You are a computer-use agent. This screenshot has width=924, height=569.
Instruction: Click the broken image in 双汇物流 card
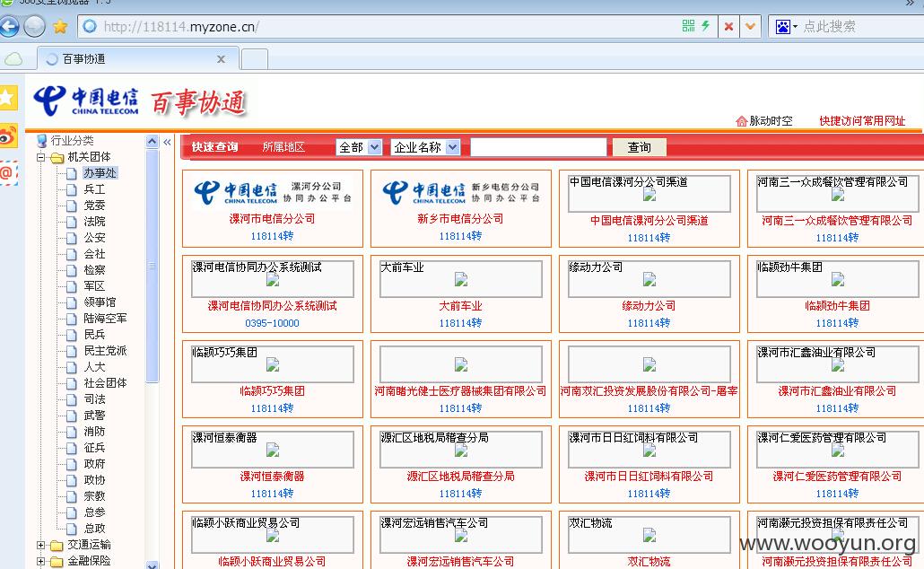649,536
